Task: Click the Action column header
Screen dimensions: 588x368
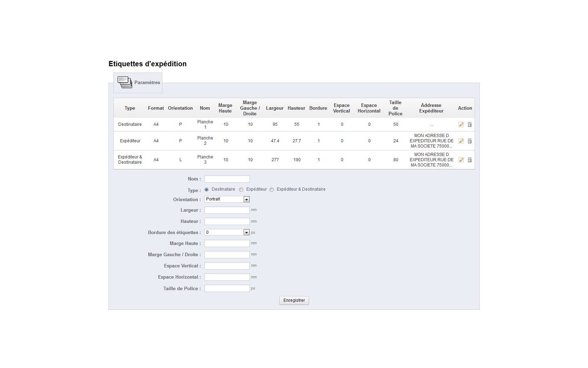Action: tap(465, 108)
